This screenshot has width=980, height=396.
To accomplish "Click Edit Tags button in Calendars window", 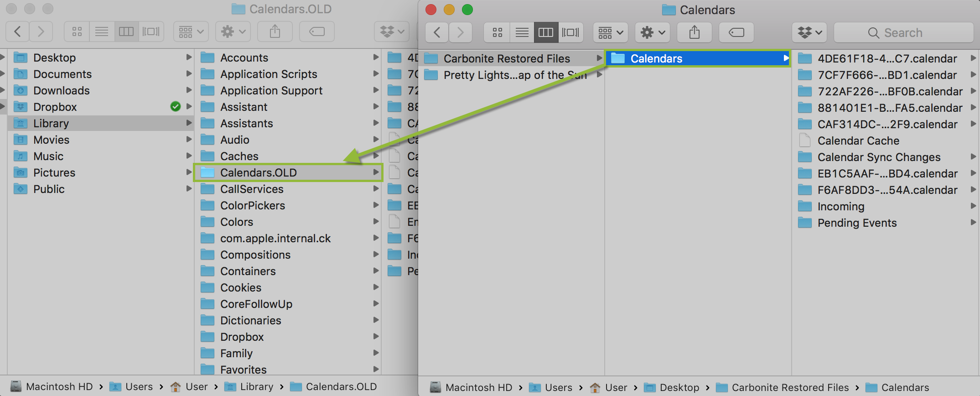I will click(x=736, y=32).
